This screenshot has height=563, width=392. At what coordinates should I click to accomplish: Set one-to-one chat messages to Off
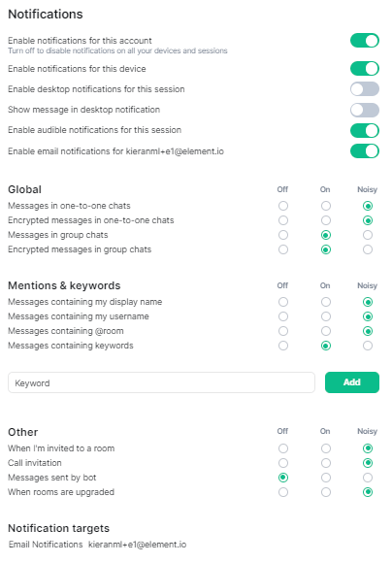pos(283,206)
